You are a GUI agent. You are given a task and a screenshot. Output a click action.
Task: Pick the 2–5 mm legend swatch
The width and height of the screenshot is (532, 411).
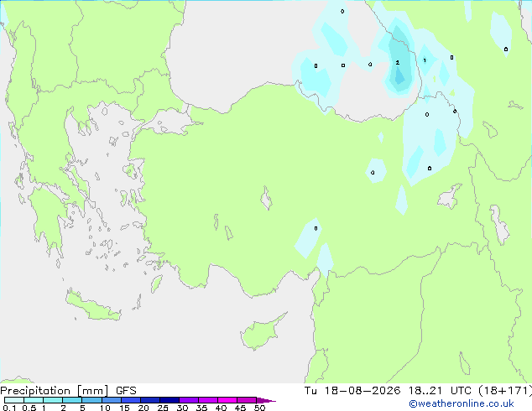(72, 400)
